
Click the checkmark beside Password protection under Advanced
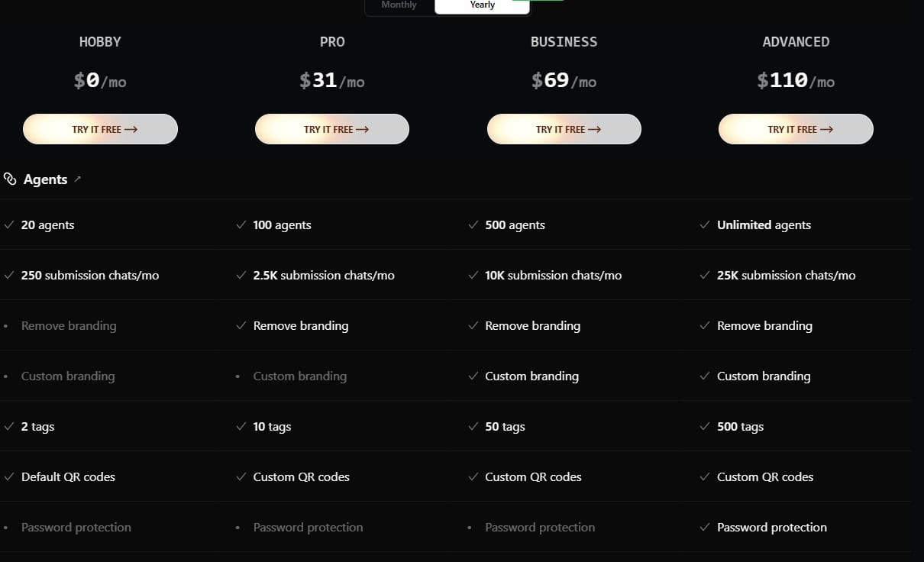tap(704, 527)
